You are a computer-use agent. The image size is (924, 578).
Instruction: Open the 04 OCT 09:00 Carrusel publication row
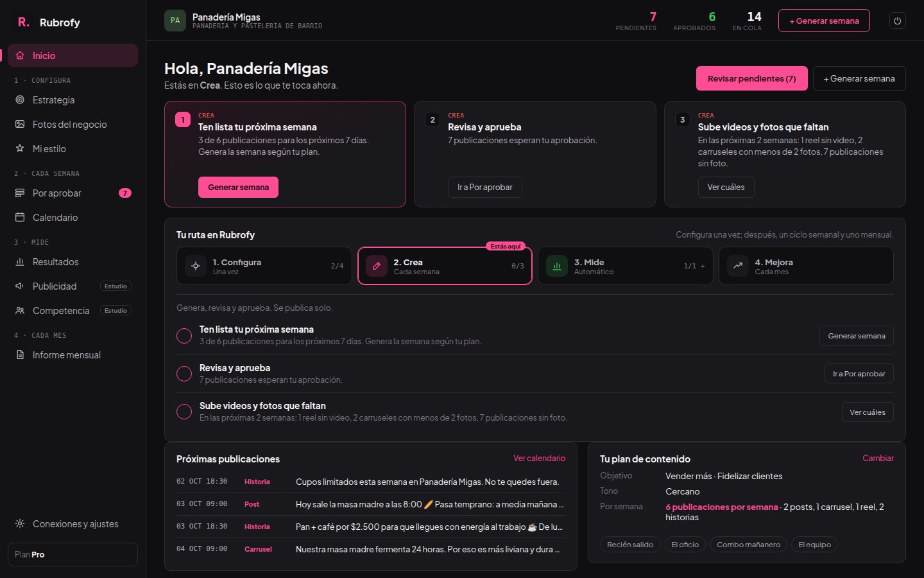pos(371,549)
